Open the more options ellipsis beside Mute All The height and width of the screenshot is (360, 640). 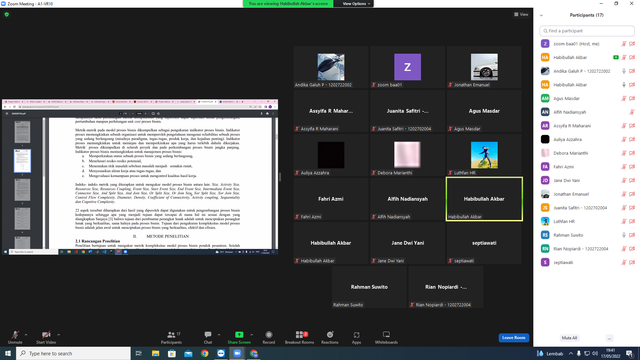[x=609, y=338]
